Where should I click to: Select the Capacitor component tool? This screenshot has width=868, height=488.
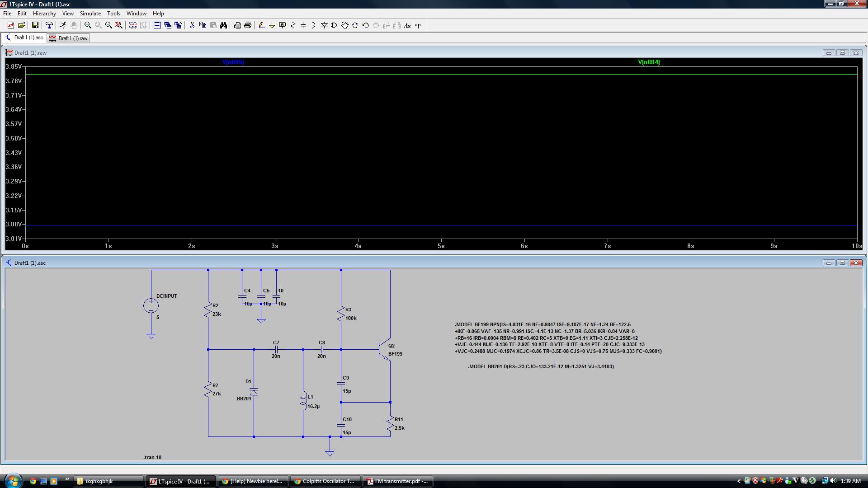303,25
